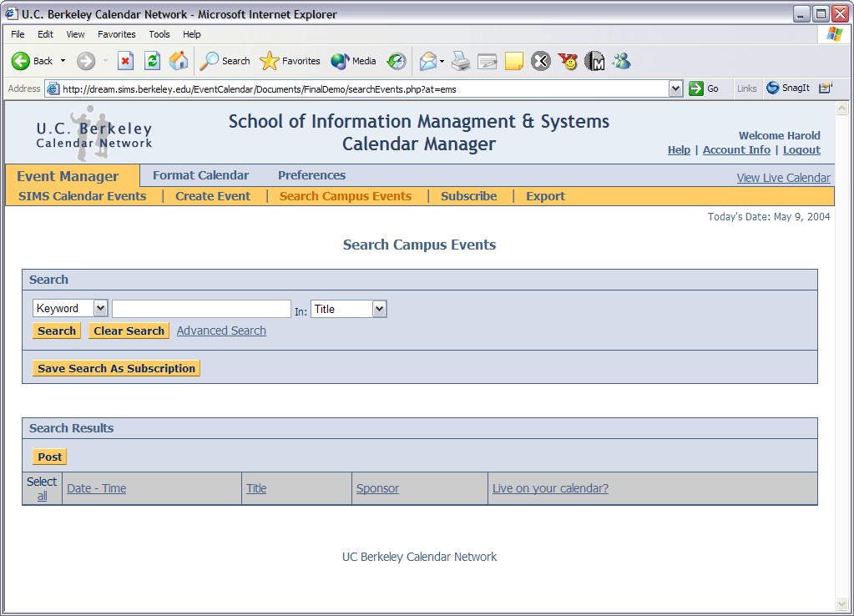Open the History clock icon

tap(396, 61)
